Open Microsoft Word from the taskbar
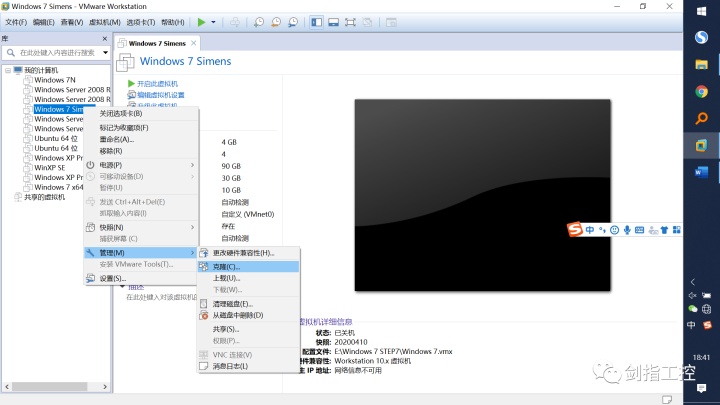Viewport: 720px width, 405px height. [701, 172]
